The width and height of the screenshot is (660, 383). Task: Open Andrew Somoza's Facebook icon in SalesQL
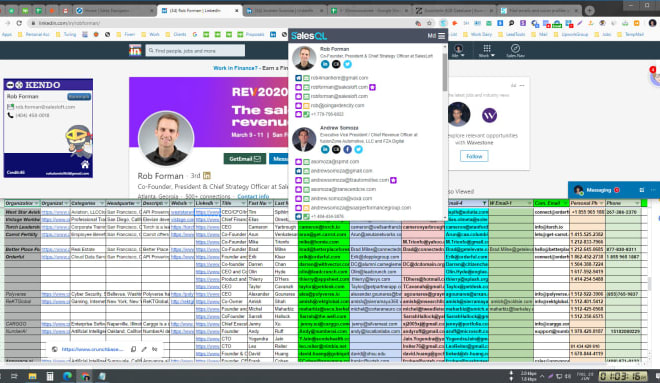(x=347, y=149)
